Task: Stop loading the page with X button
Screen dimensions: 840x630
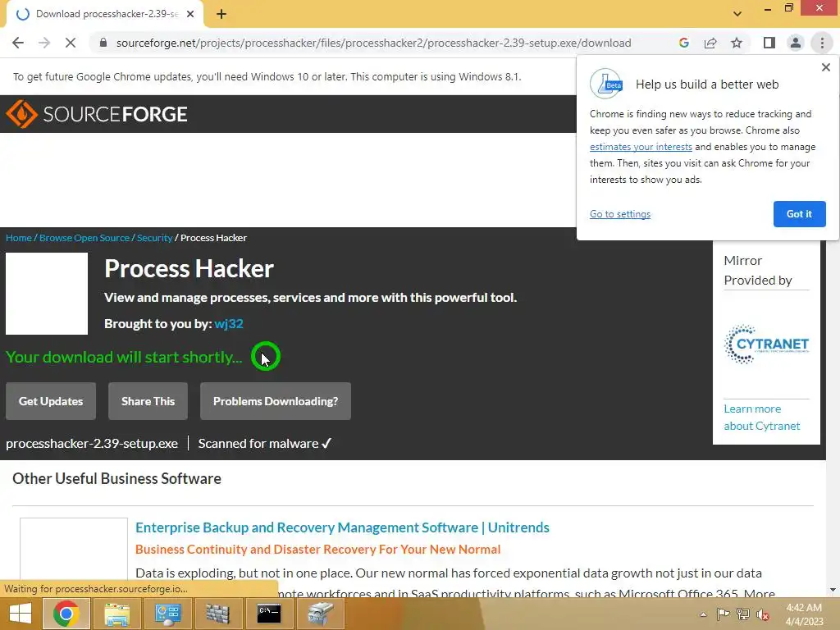Action: (x=71, y=43)
